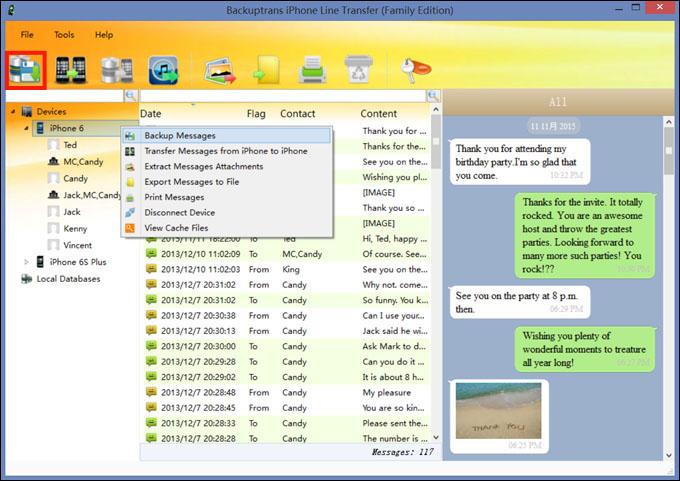
Task: Click the iTunes backup import toolbar icon
Action: [163, 70]
